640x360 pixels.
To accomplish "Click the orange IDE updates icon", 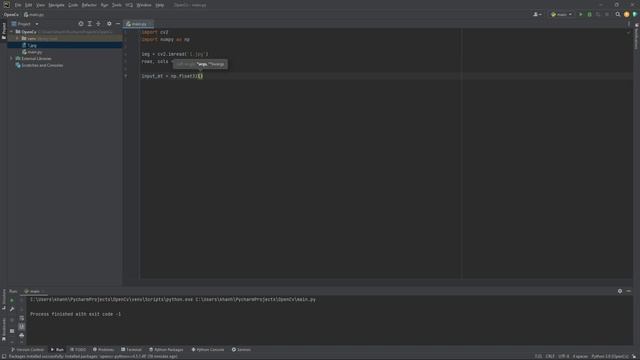I will coord(627,14).
